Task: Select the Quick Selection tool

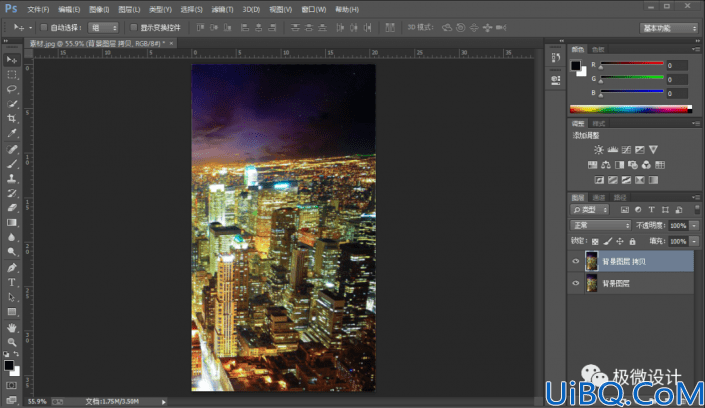Action: pos(12,104)
